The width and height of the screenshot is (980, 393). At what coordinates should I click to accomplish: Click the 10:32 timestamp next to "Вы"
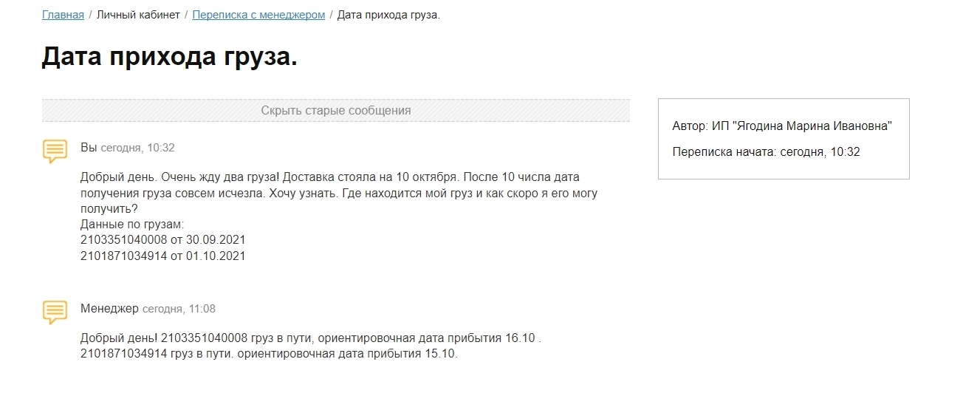pyautogui.click(x=137, y=148)
